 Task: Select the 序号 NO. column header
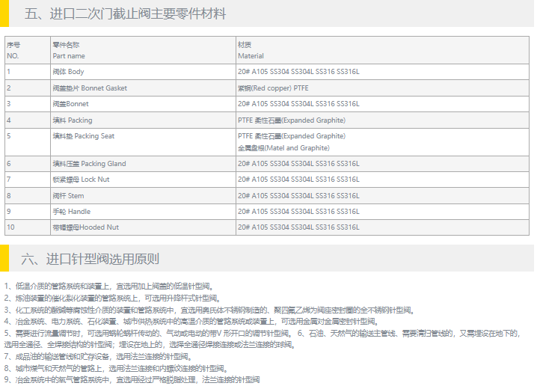[x=13, y=50]
